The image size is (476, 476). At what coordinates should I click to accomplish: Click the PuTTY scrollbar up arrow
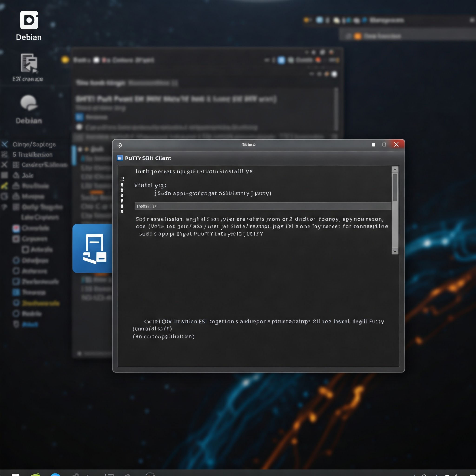[x=395, y=169]
